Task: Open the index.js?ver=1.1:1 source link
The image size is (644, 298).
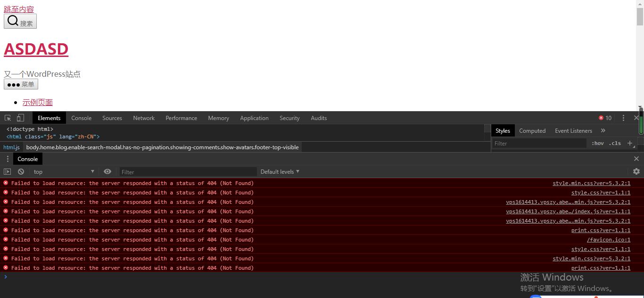Action: pyautogui.click(x=568, y=211)
